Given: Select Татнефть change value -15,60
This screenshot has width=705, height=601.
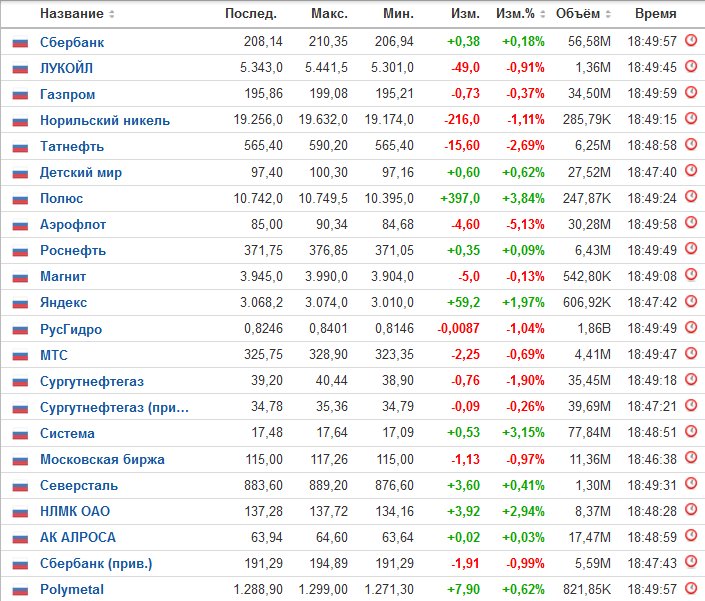Looking at the screenshot, I should [x=462, y=146].
